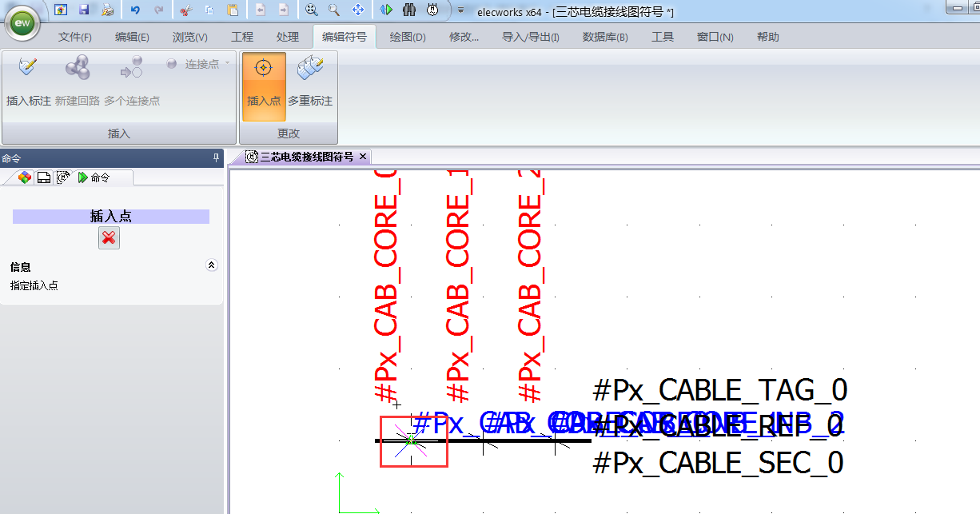Click the zoom extents magnifier icon
Screen dimensions: 980x514
(311, 10)
